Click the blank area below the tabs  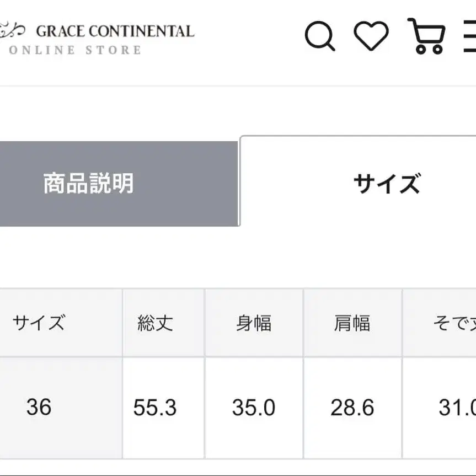tap(237, 256)
